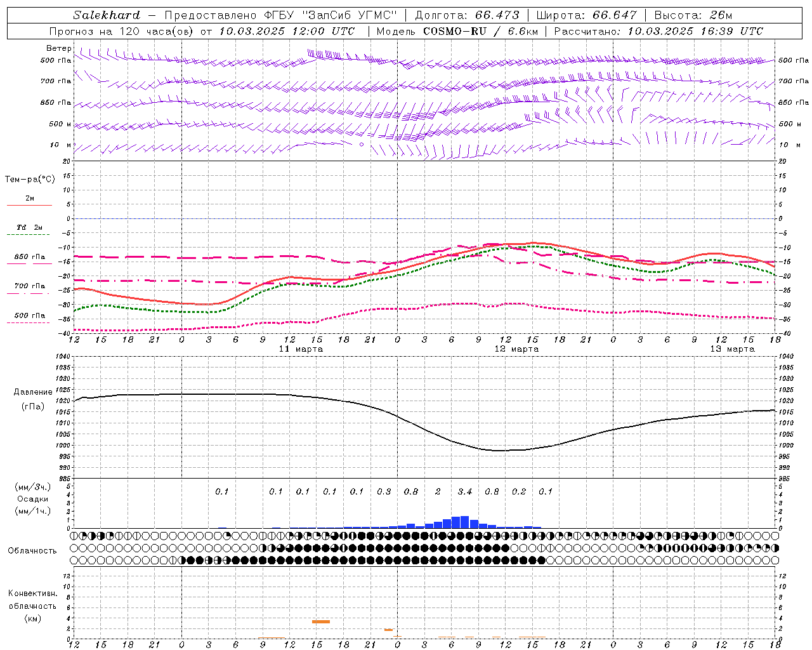Click 'Рассчитано: 10.03.2025 16:39 UTC' timestamp
This screenshot has width=812, height=650.
(658, 31)
